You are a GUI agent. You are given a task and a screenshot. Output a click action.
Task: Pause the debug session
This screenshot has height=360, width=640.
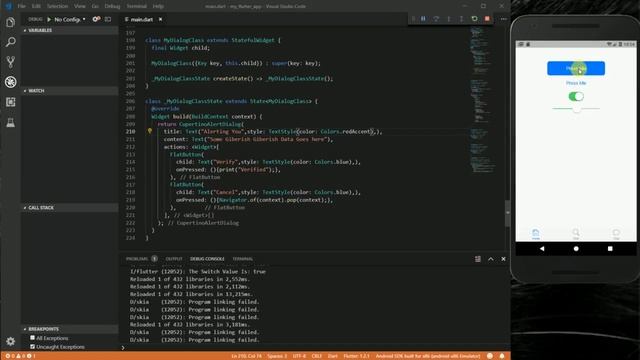pyautogui.click(x=423, y=19)
